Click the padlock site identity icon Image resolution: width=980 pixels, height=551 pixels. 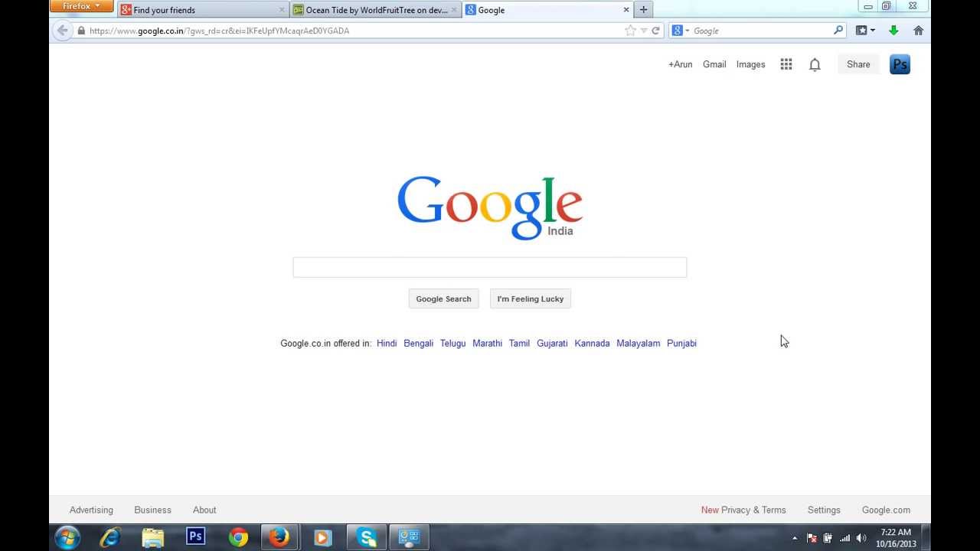point(81,31)
